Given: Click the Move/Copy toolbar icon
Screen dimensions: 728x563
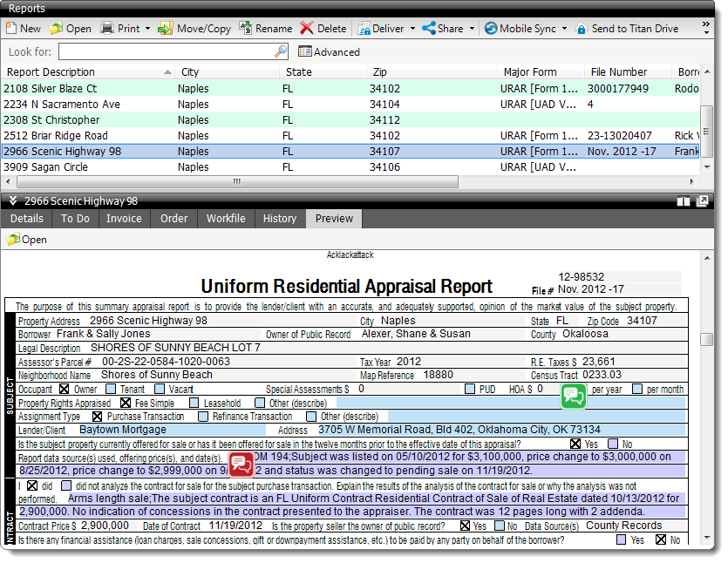Looking at the screenshot, I should click(166, 29).
